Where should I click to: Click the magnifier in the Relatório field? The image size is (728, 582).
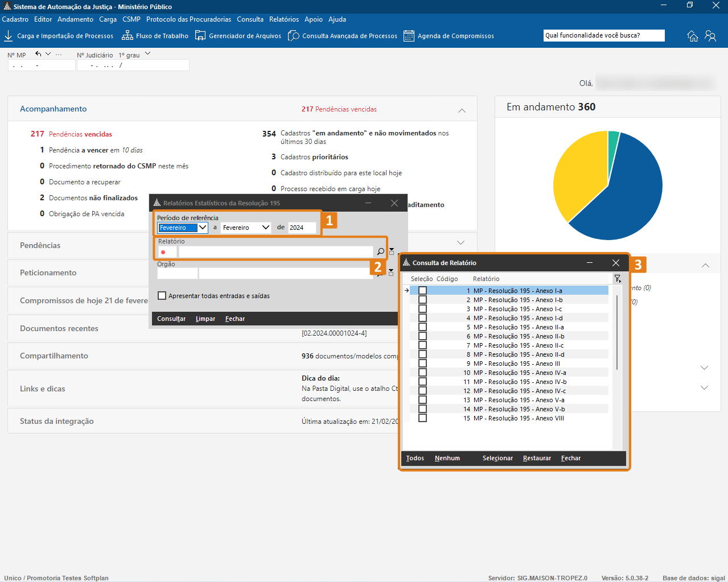click(x=381, y=251)
